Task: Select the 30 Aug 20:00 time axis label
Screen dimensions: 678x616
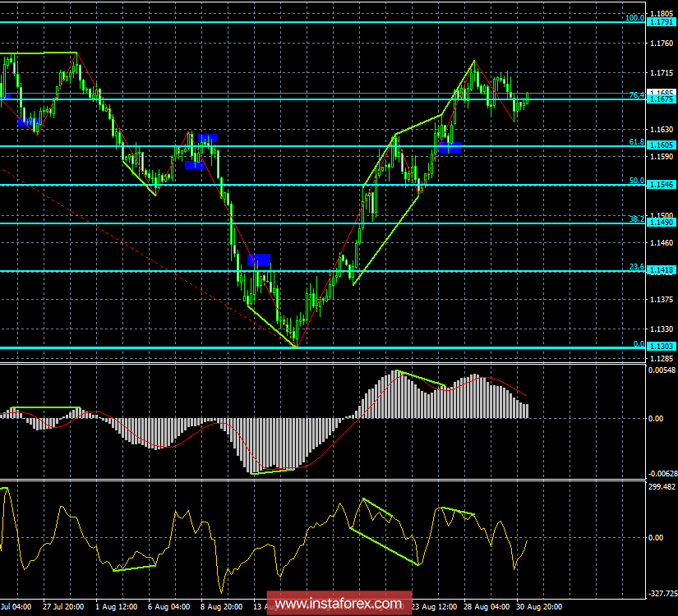Action: [541, 607]
